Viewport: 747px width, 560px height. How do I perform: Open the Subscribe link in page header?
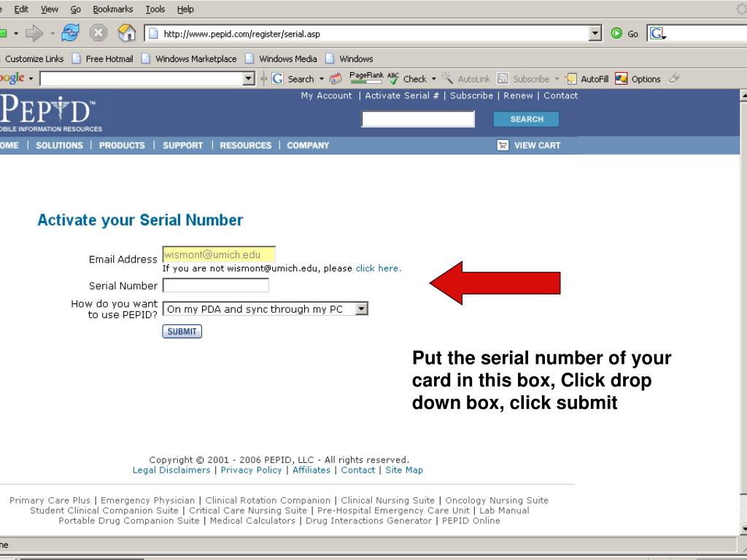tap(472, 96)
